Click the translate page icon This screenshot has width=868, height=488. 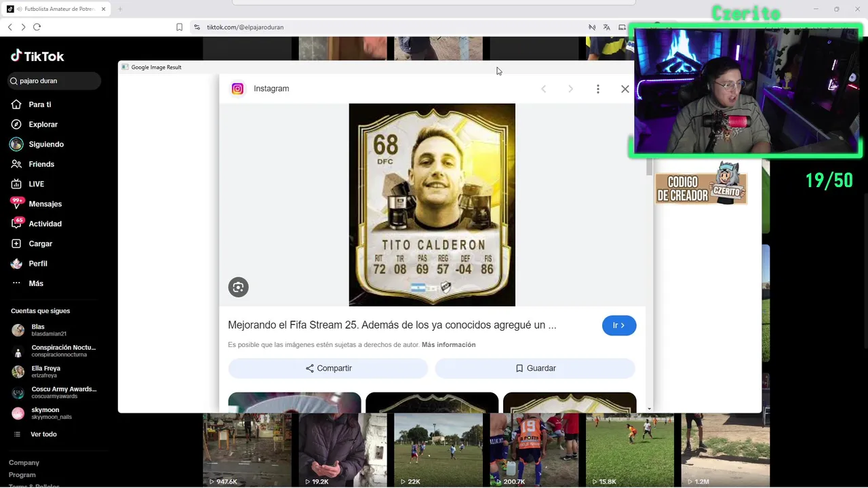607,27
